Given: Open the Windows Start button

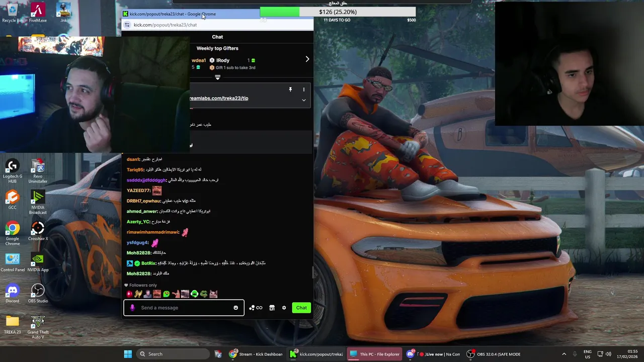Looking at the screenshot, I should click(128, 354).
